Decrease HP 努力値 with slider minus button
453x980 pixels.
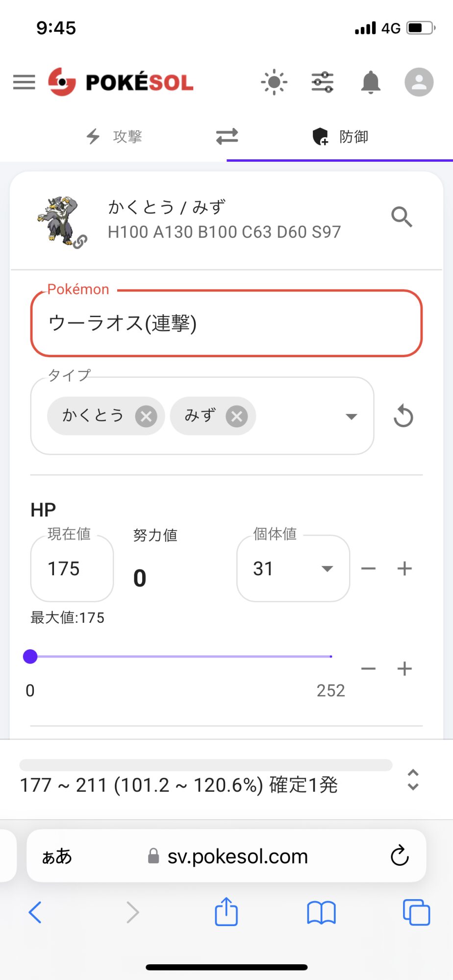[x=368, y=669]
